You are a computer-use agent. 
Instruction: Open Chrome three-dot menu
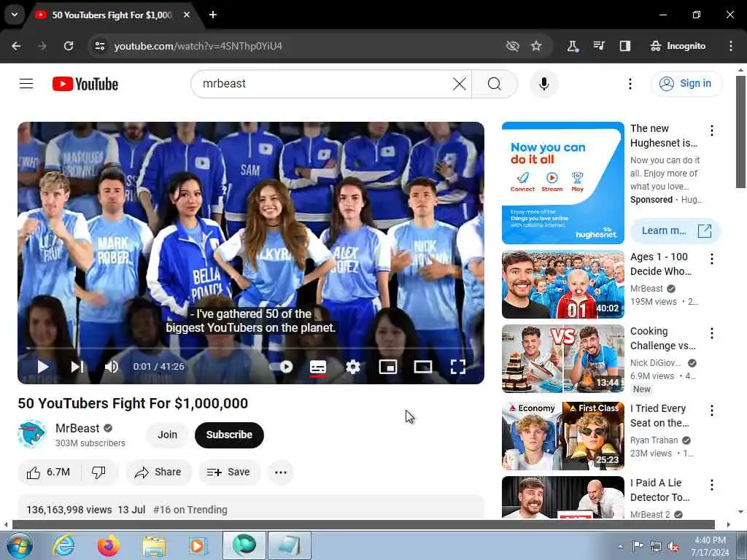(731, 46)
